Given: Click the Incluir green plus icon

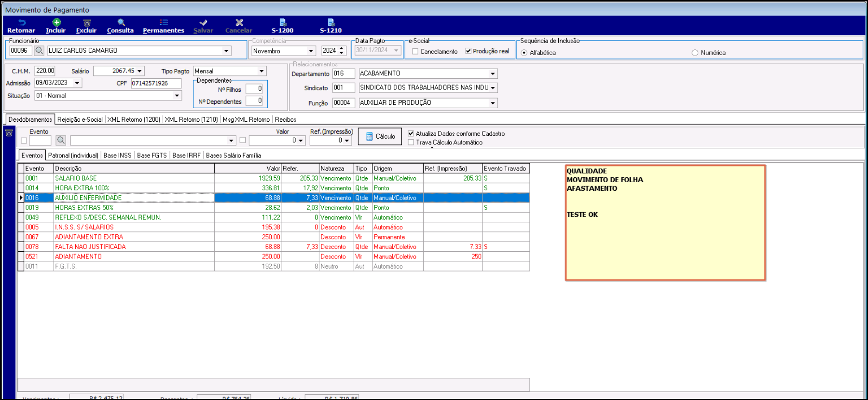Looking at the screenshot, I should click(x=56, y=22).
